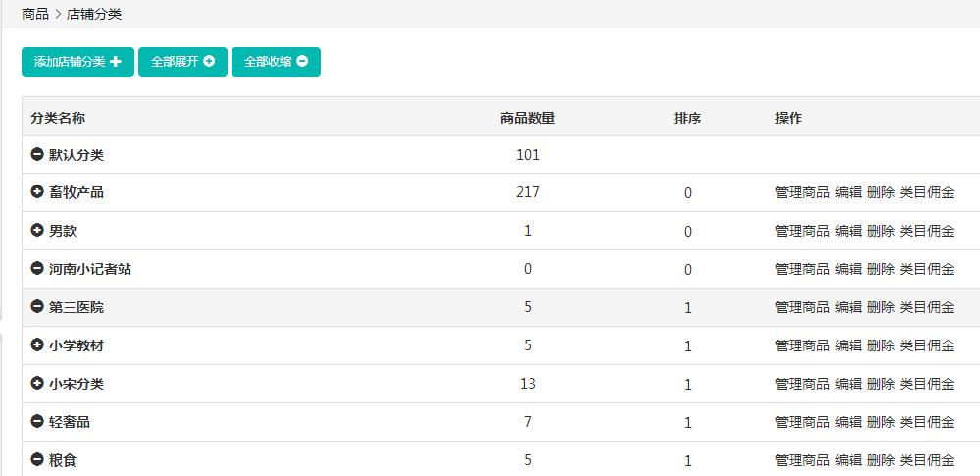Click the plus icon on 全部展开 button
This screenshot has width=980, height=476.
[x=209, y=62]
